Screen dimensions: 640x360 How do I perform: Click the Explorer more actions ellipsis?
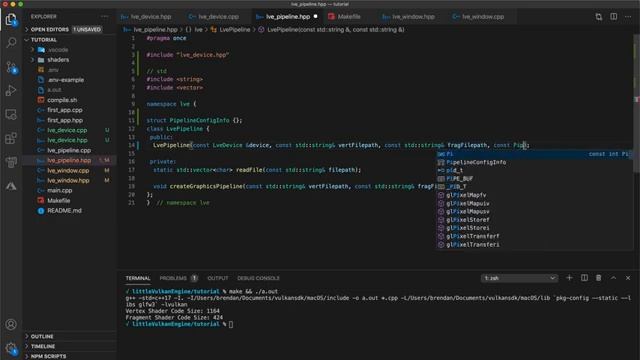(x=104, y=17)
